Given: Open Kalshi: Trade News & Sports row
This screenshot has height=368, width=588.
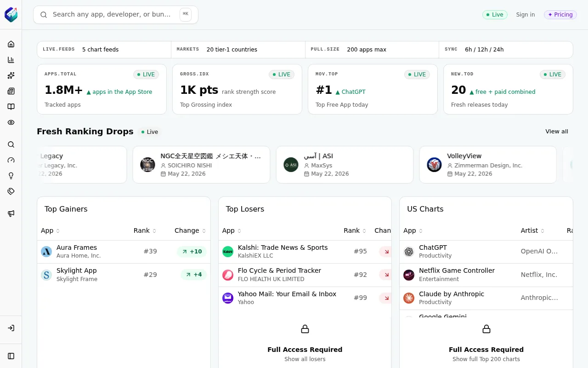Looking at the screenshot, I should point(305,252).
